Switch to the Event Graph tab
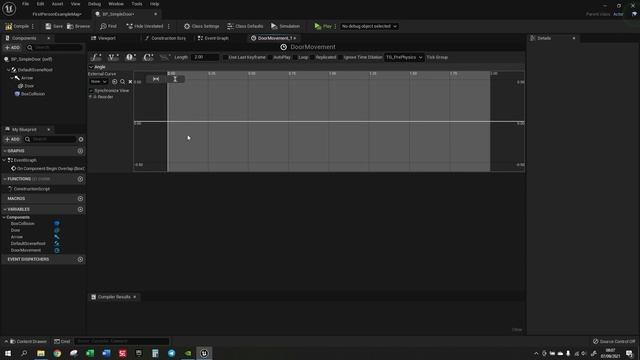Image resolution: width=640 pixels, height=360 pixels. (x=213, y=38)
